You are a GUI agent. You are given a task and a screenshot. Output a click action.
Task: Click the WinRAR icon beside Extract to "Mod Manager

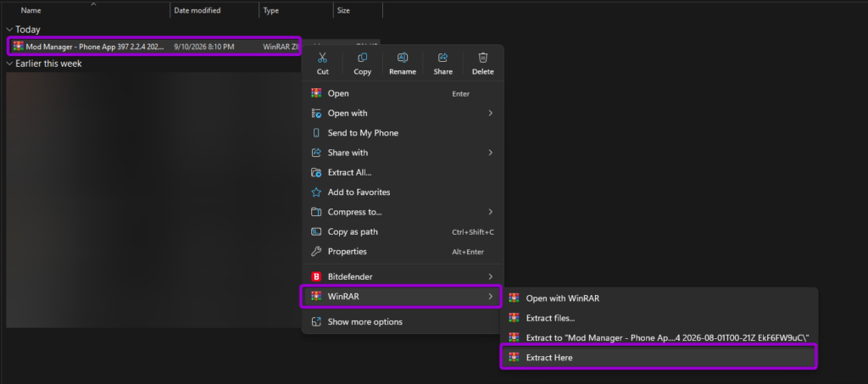[x=515, y=337]
